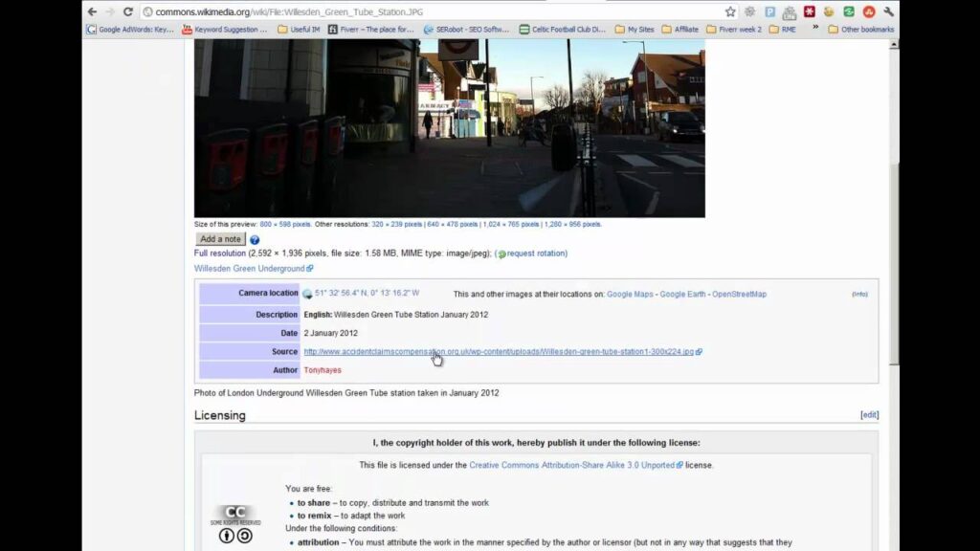Open the Full resolution link

219,253
